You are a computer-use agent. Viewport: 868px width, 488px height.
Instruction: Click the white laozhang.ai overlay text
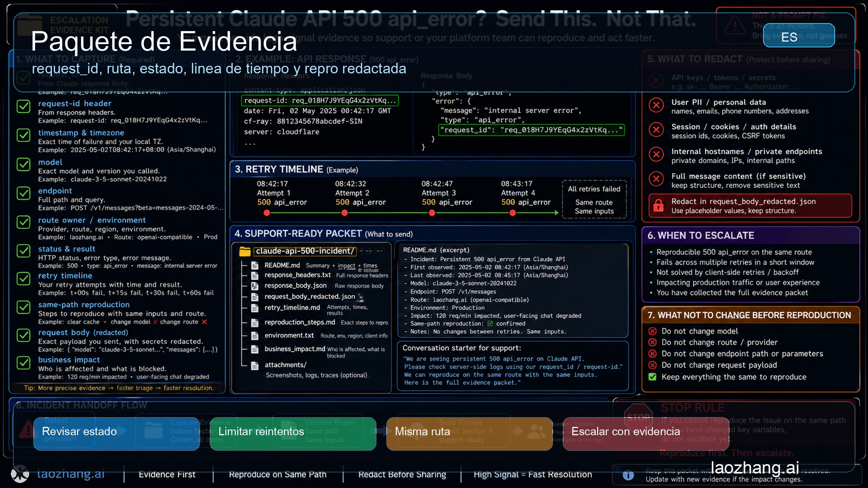(x=755, y=468)
